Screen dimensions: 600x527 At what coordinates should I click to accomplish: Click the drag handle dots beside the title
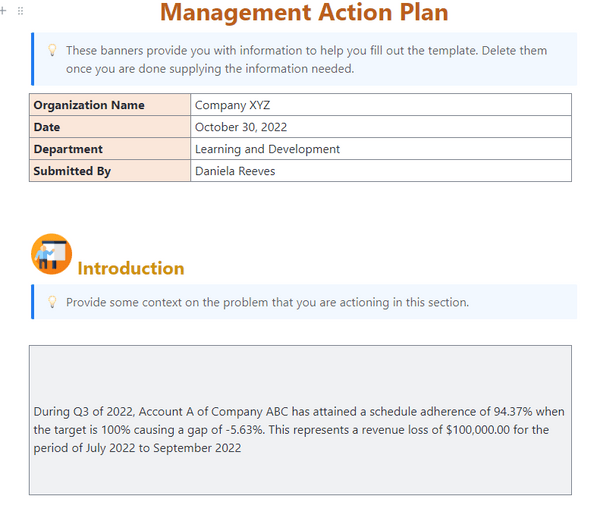coord(21,9)
